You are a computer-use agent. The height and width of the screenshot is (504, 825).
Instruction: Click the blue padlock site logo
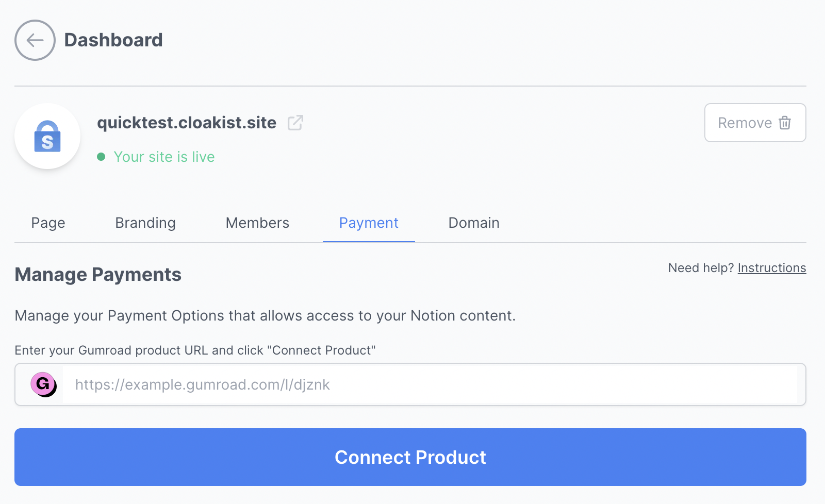(47, 137)
